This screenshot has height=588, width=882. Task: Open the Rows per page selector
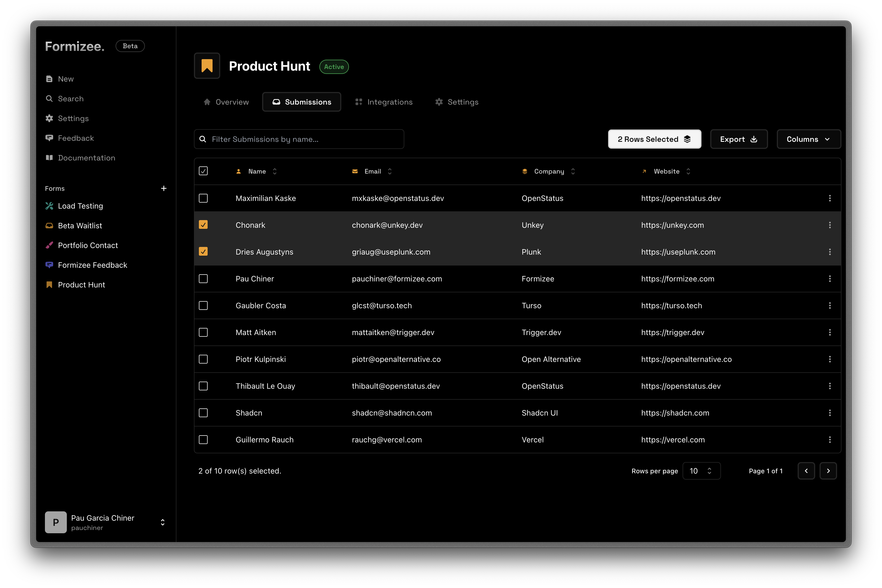(701, 471)
